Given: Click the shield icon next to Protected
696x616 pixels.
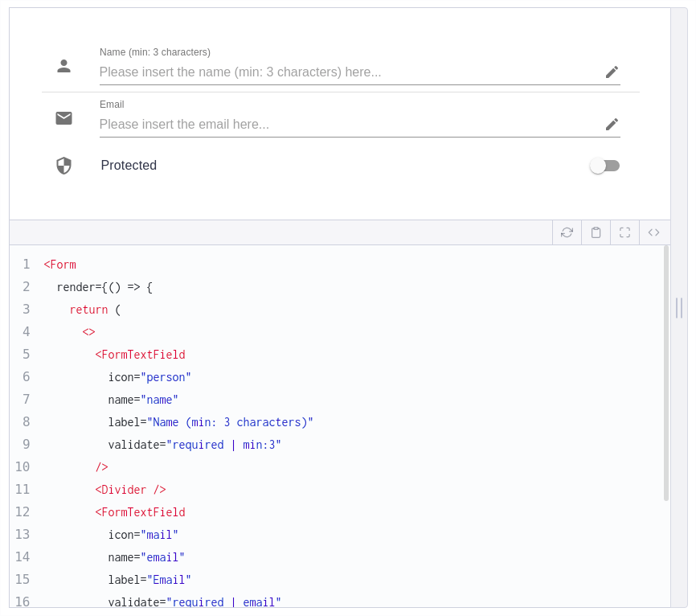Looking at the screenshot, I should 64,166.
